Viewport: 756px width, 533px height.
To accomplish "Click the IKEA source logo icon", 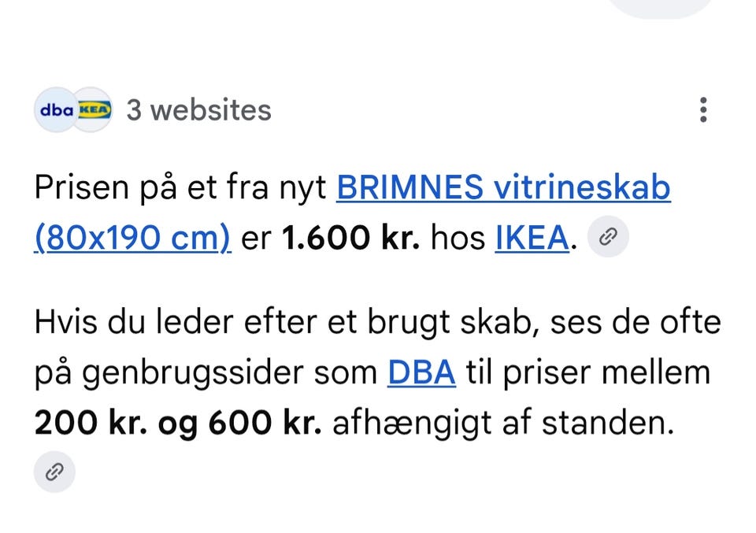I will 94,110.
